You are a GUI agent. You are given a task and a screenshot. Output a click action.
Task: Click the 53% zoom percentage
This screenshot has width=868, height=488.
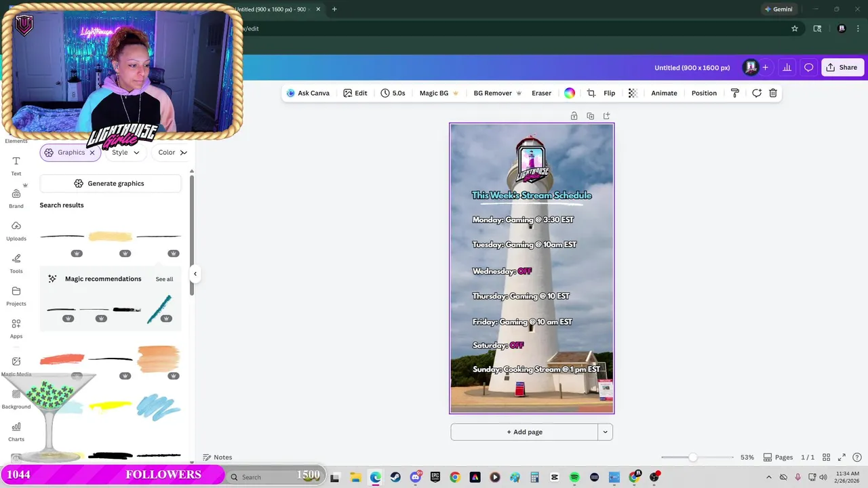tap(747, 457)
